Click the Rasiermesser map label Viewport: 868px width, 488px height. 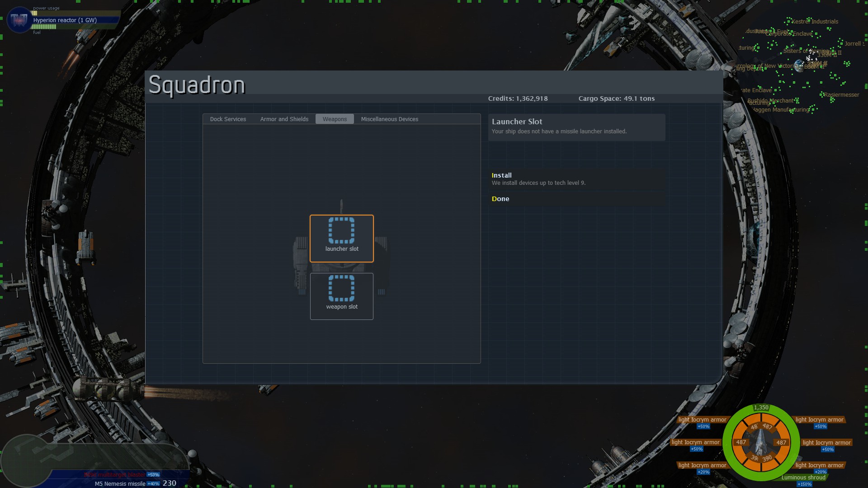coord(841,95)
